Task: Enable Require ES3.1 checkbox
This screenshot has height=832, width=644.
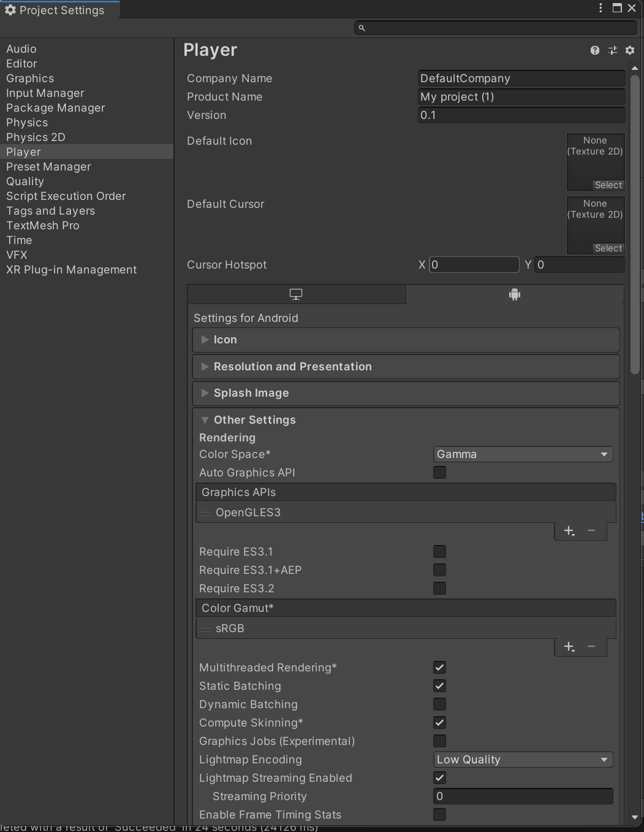Action: 439,551
